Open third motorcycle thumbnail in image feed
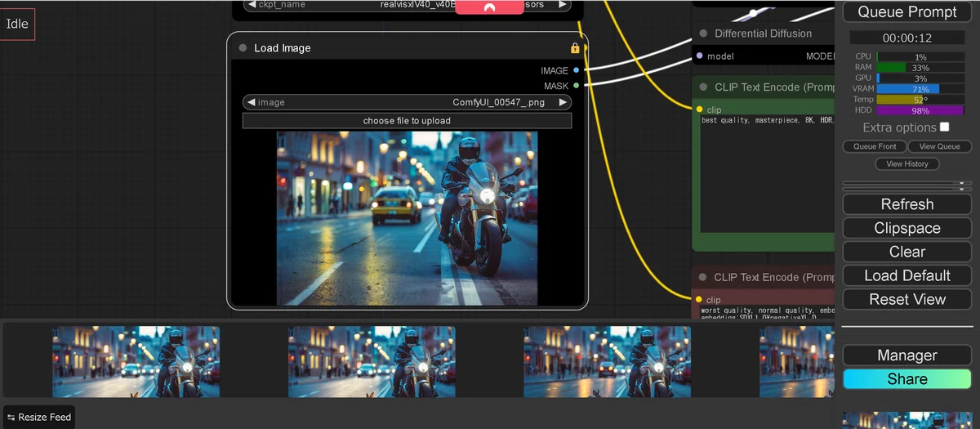Screen dimensions: 980x429 point(608,362)
